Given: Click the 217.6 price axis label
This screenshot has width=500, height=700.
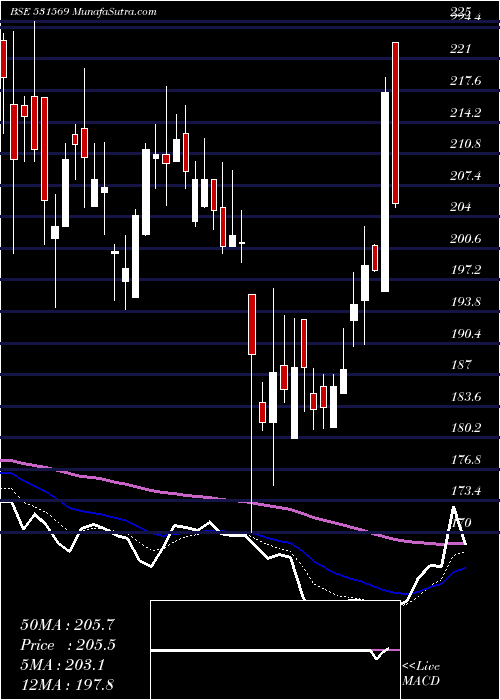Looking at the screenshot, I should (x=466, y=81).
